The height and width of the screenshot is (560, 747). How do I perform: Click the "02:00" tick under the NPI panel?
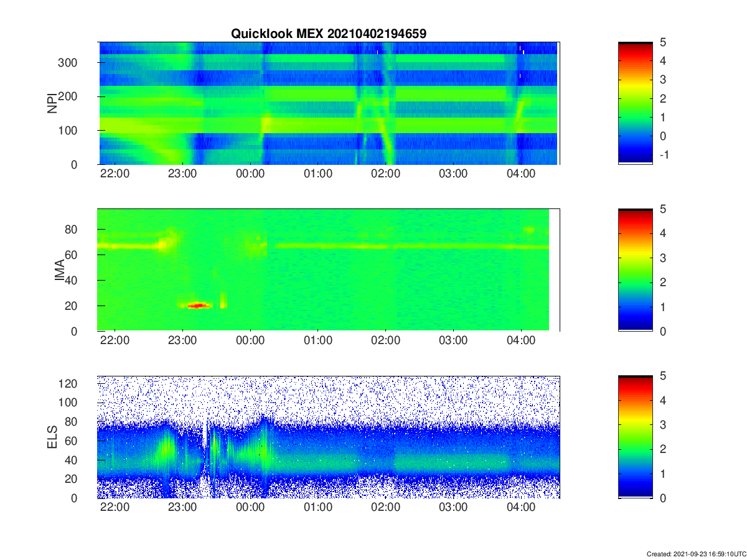tap(385, 174)
